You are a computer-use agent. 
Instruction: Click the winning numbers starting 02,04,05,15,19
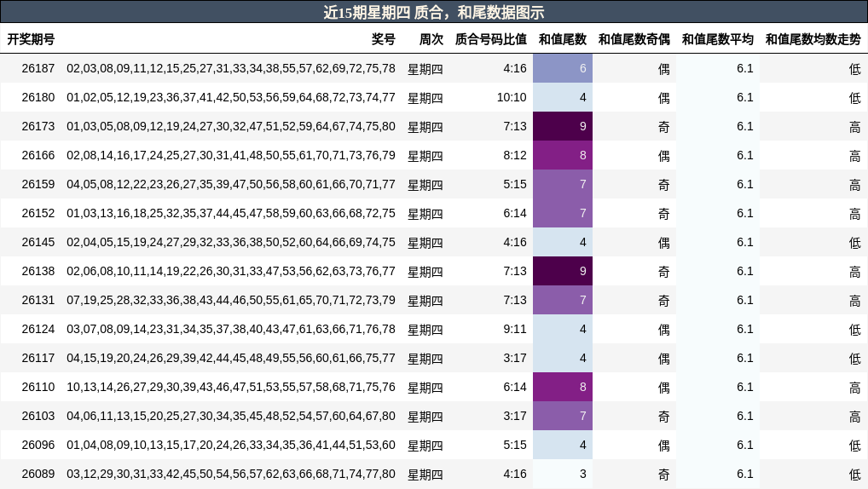click(x=231, y=242)
